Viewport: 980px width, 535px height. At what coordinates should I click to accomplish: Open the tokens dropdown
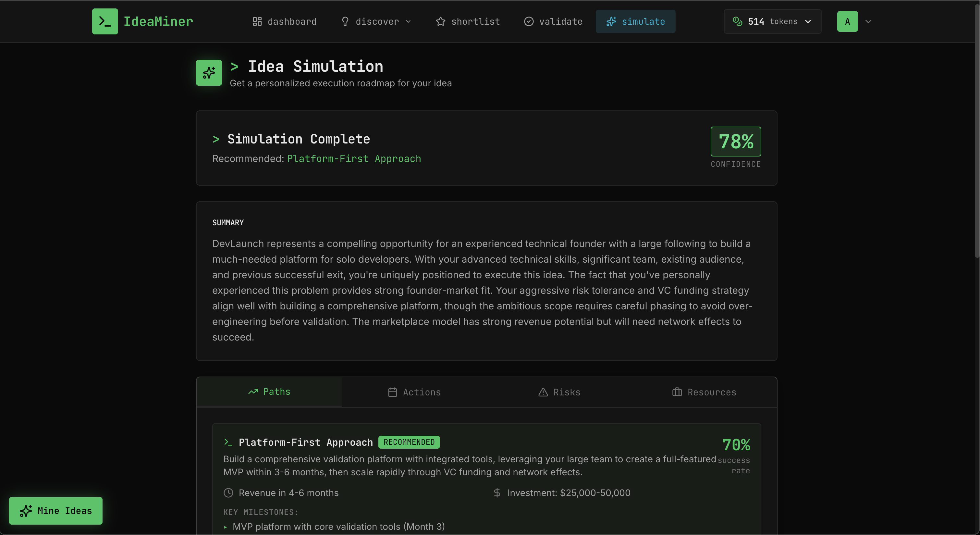click(x=808, y=21)
